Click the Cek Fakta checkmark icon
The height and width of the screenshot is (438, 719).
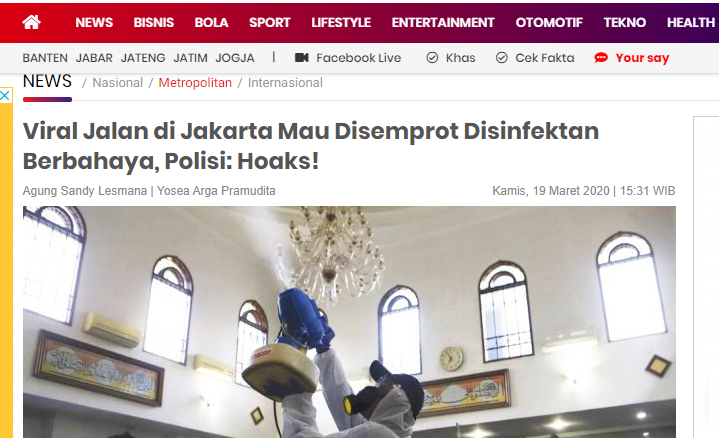tap(502, 57)
